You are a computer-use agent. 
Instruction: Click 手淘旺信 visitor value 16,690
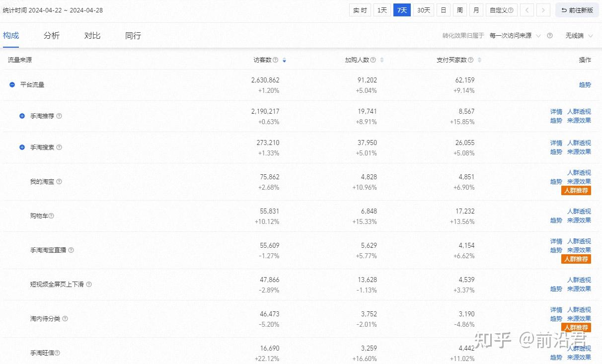[270, 349]
